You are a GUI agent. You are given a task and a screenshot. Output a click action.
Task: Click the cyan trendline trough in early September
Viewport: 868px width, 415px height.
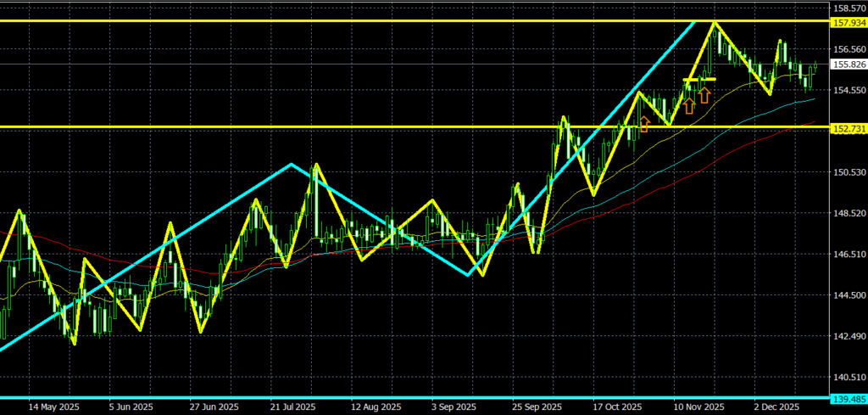click(x=469, y=274)
